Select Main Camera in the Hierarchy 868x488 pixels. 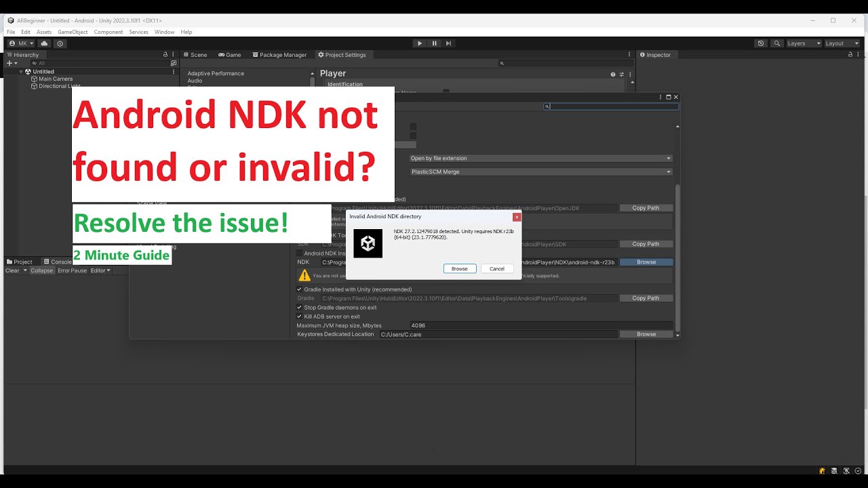point(56,79)
